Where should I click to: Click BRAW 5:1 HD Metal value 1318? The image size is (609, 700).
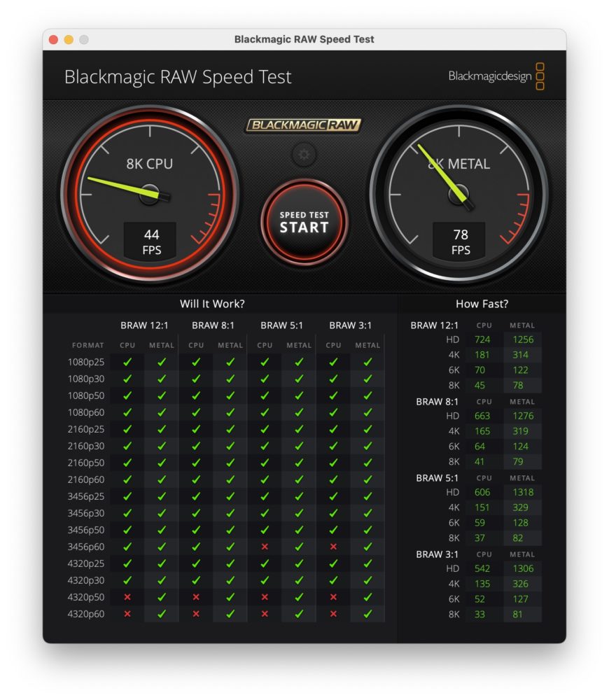click(x=523, y=492)
